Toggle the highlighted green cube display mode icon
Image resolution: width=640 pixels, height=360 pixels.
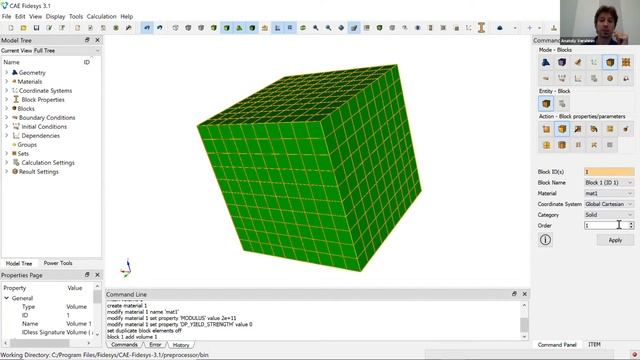click(x=227, y=28)
